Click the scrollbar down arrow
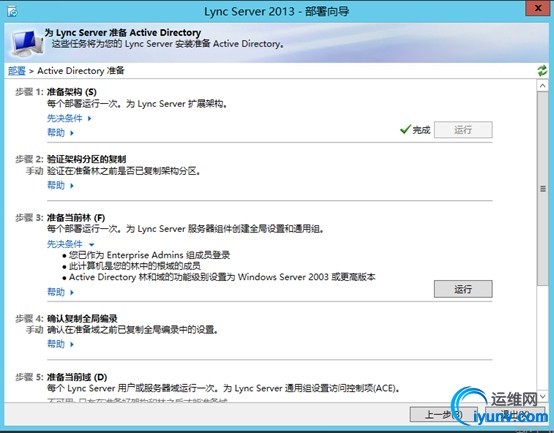The height and width of the screenshot is (433, 554). [543, 396]
